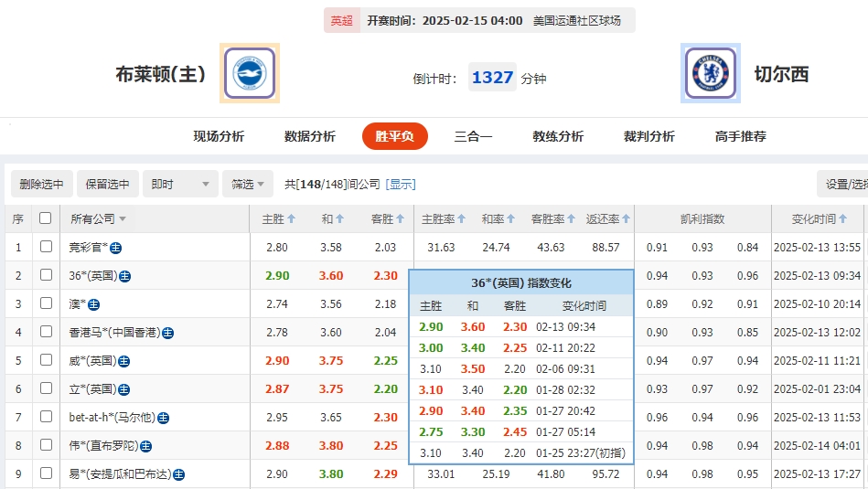Click the 保留选中 button
The height and width of the screenshot is (489, 868).
tap(108, 184)
